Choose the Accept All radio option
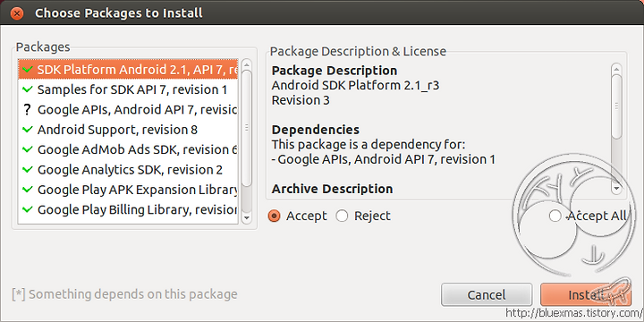 [555, 216]
